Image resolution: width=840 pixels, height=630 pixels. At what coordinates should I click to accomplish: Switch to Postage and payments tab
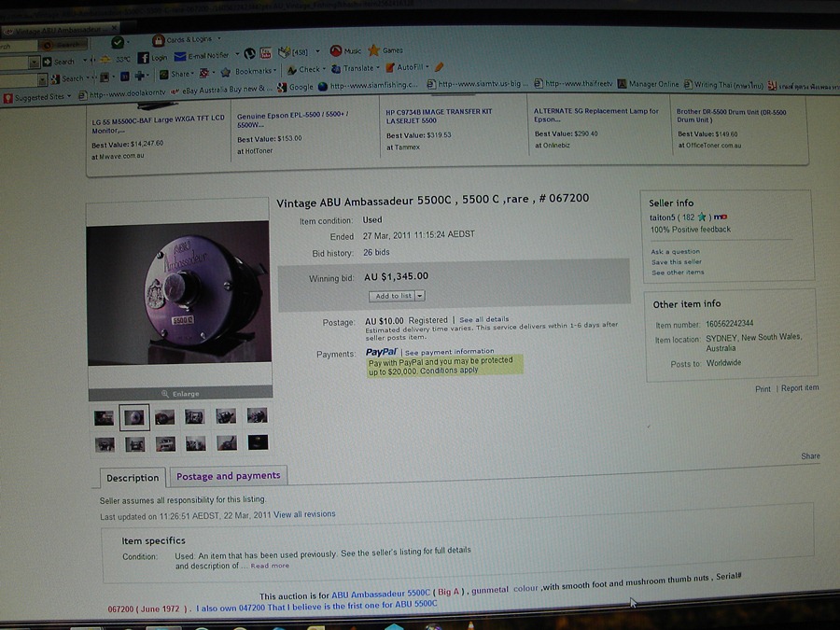pyautogui.click(x=229, y=476)
